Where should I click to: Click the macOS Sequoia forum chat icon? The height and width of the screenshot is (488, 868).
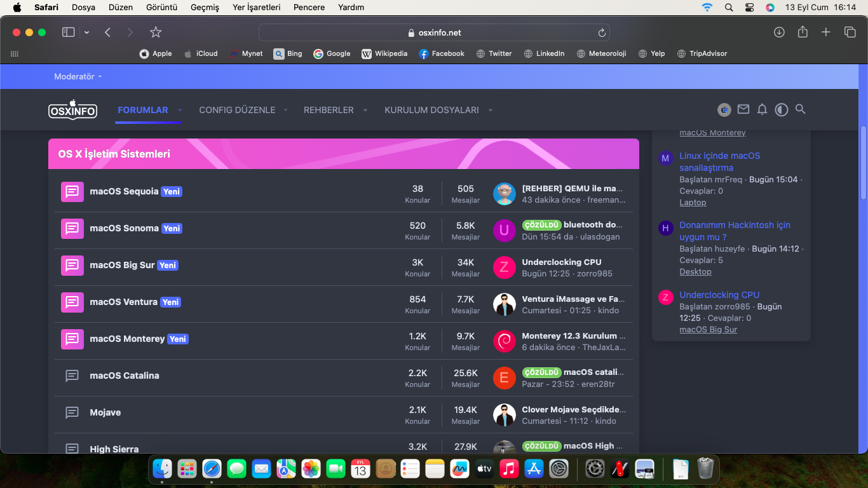click(x=72, y=191)
